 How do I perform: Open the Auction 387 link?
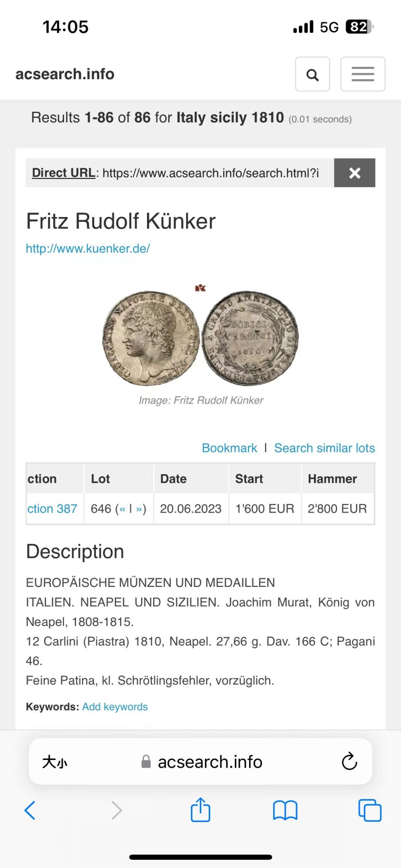(x=52, y=509)
